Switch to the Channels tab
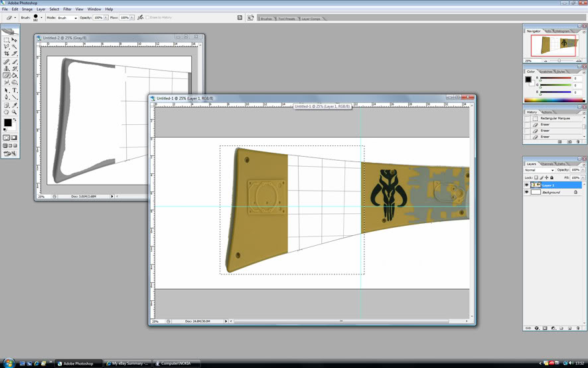The width and height of the screenshot is (588, 368). (547, 164)
